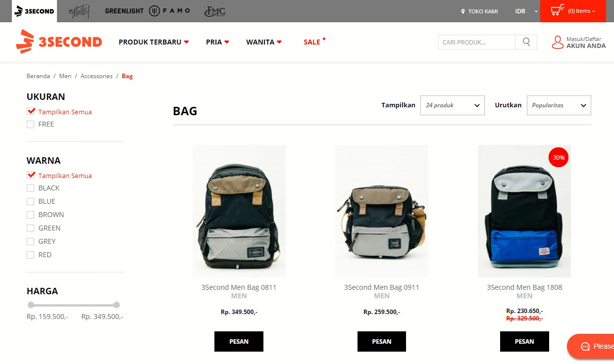
Task: Open the Bag 0911 product image
Action: [382, 211]
